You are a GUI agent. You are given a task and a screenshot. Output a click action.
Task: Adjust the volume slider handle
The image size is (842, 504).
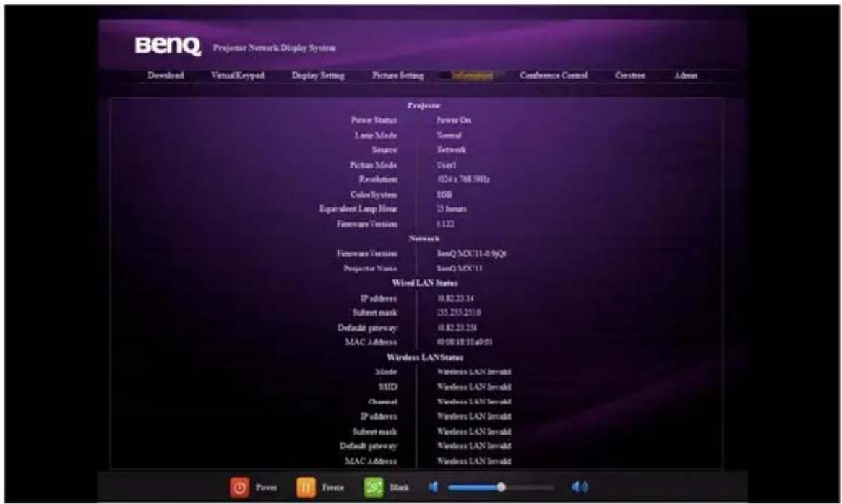point(501,487)
